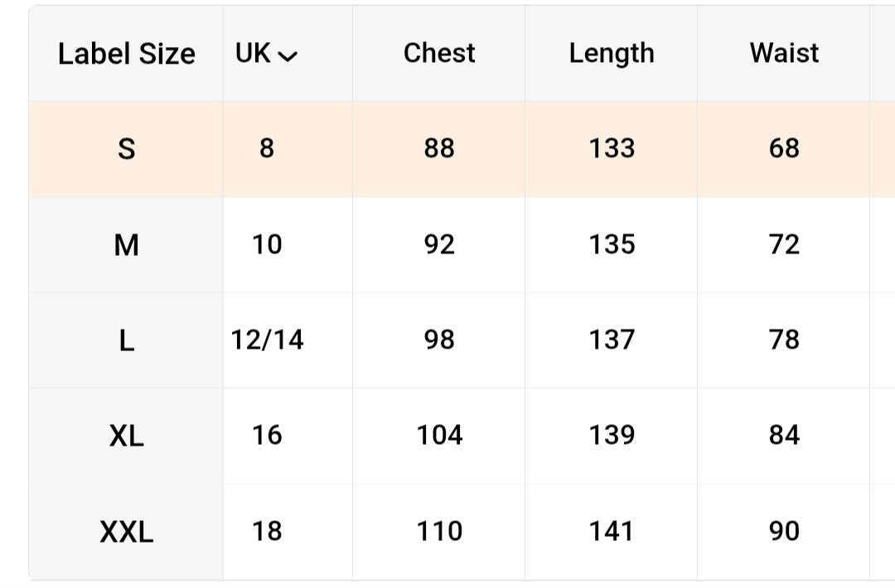Viewport: 895px width, 588px height.
Task: Click the Chest column header
Action: tap(439, 53)
